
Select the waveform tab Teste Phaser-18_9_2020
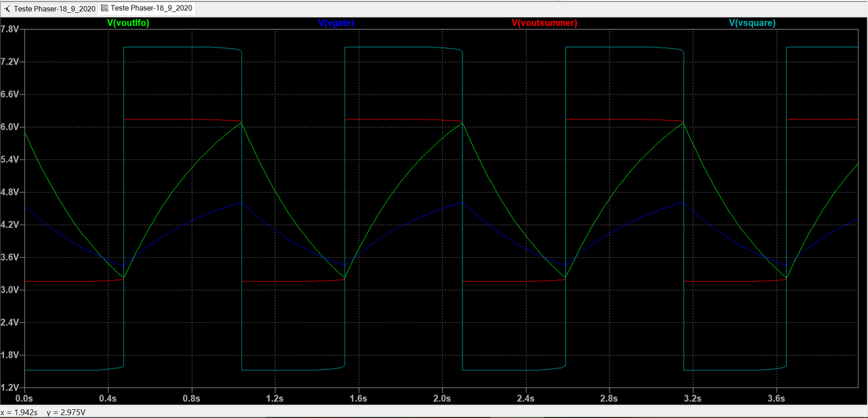[x=146, y=9]
